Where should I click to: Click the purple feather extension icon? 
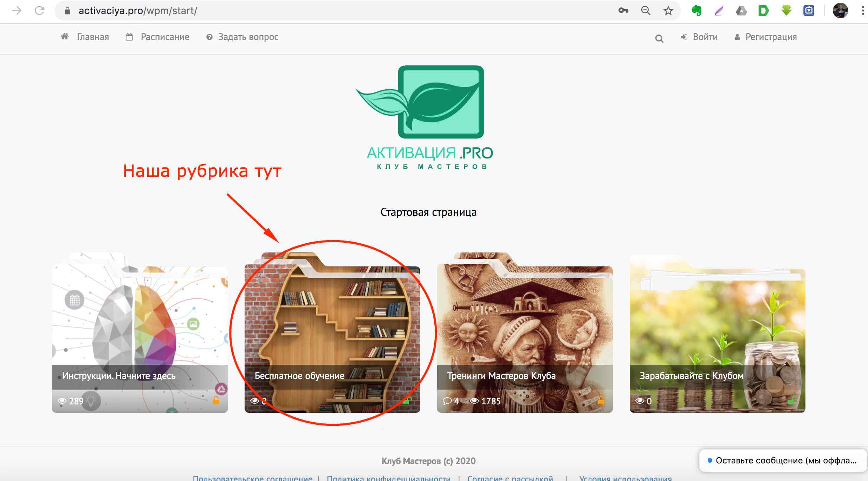(719, 11)
